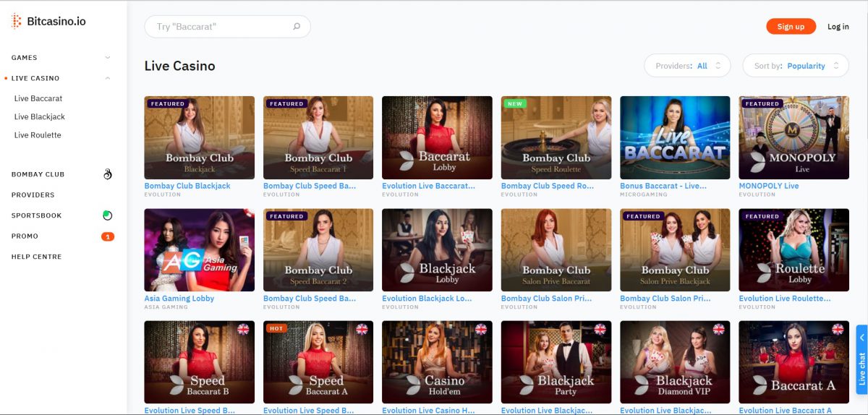
Task: Open the Bombay Club Blackjack title link
Action: pyautogui.click(x=187, y=186)
